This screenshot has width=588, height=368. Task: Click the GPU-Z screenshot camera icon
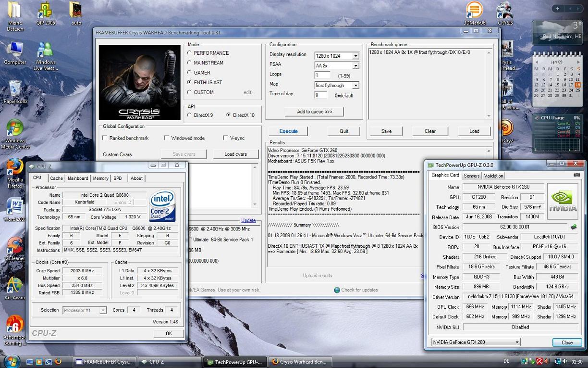(x=576, y=175)
